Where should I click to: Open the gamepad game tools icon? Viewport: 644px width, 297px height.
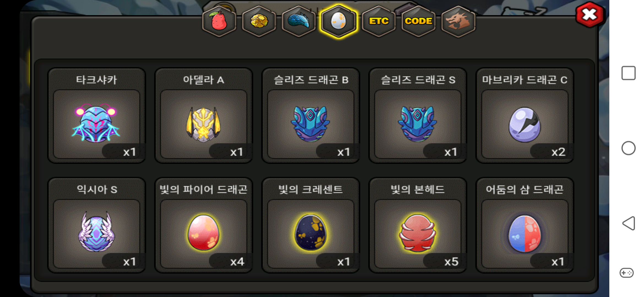627,273
